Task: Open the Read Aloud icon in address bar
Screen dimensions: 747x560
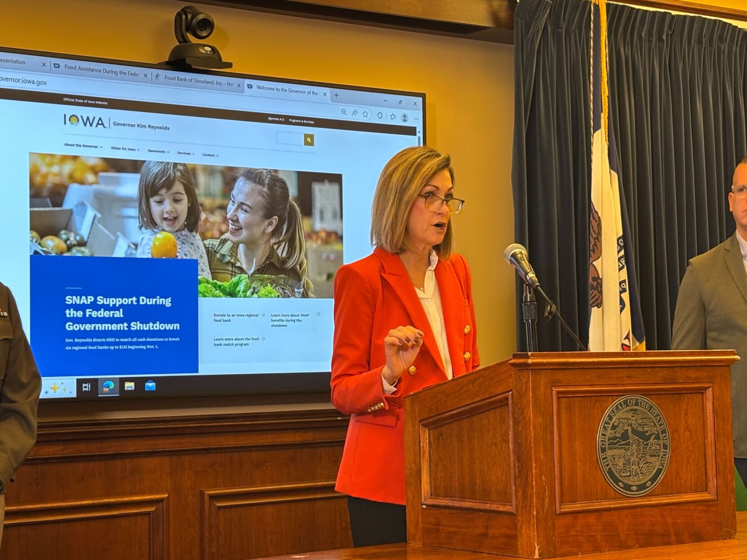Action: 355,113
